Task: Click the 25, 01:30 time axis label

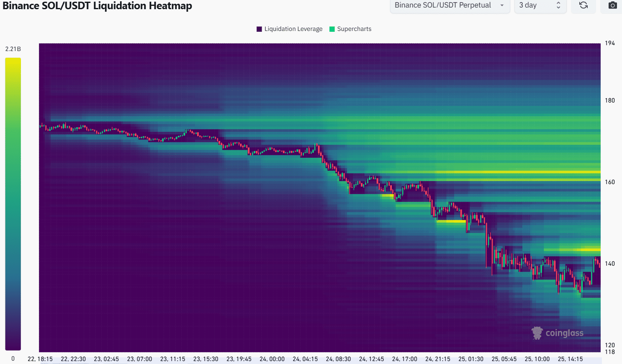Action: (x=471, y=359)
